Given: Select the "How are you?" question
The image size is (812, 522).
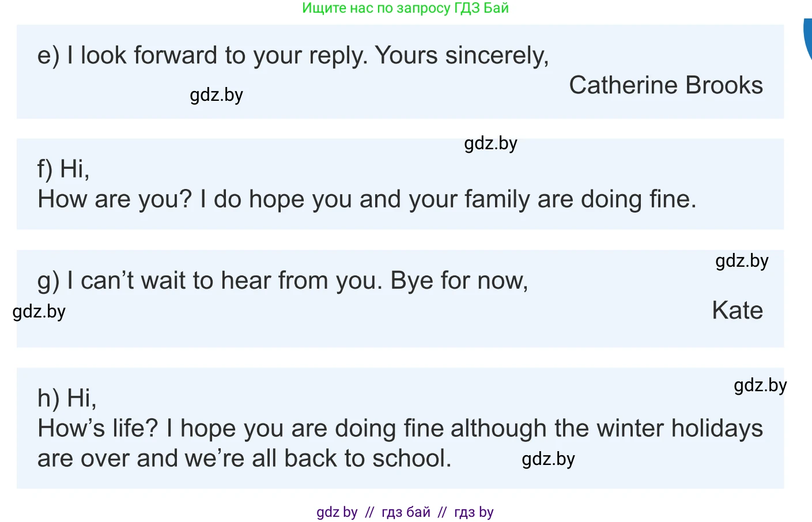Looking at the screenshot, I should click(114, 199).
